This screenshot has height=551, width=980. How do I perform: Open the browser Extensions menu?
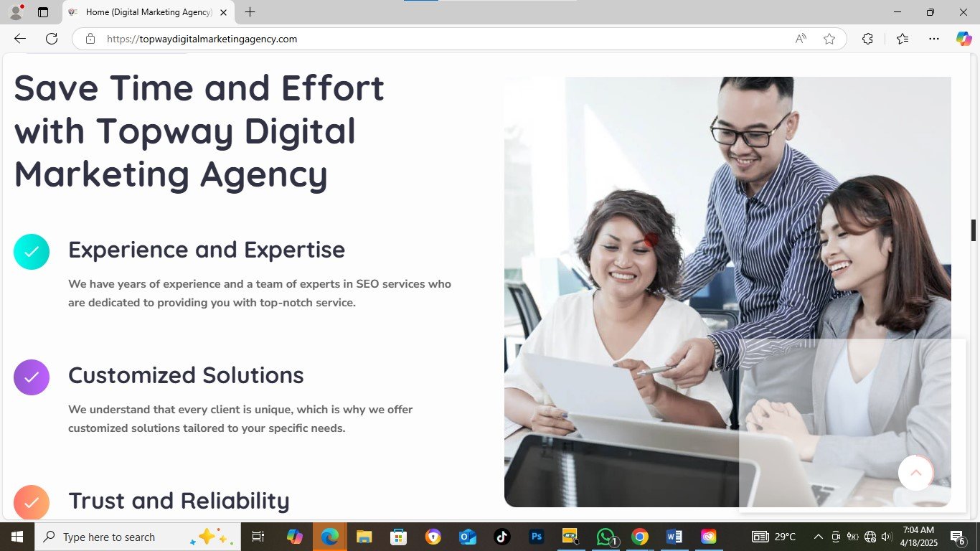coord(867,39)
